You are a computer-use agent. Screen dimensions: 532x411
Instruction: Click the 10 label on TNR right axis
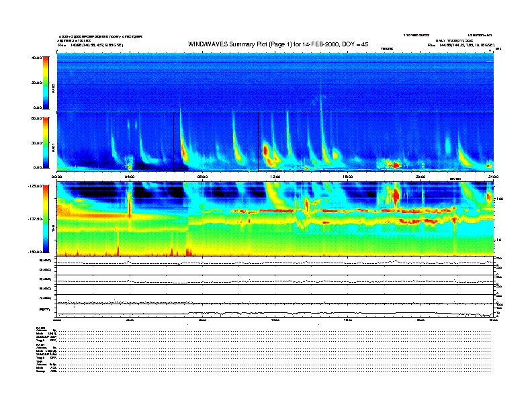500,240
